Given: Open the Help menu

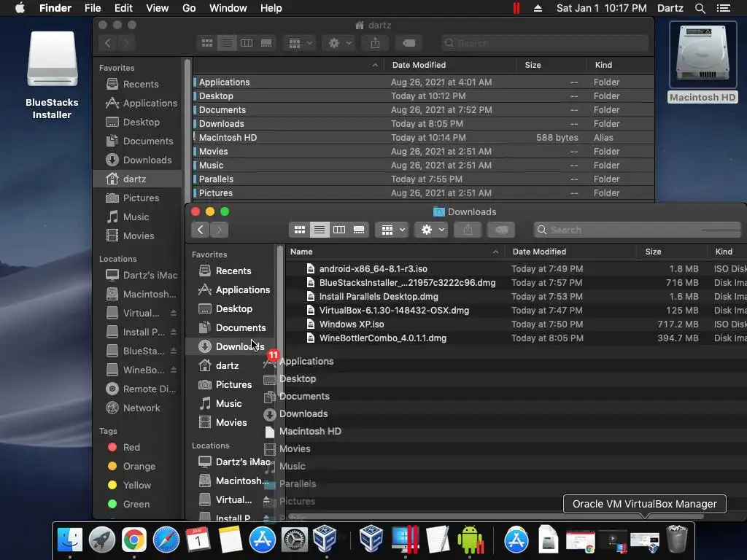Looking at the screenshot, I should click(x=271, y=8).
